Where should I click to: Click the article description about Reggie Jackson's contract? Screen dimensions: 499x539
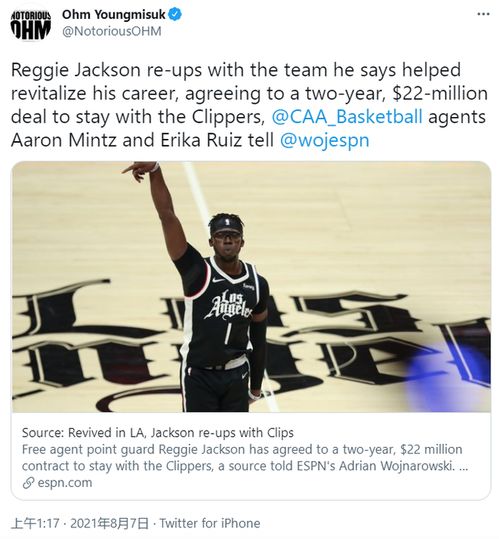[x=245, y=458]
